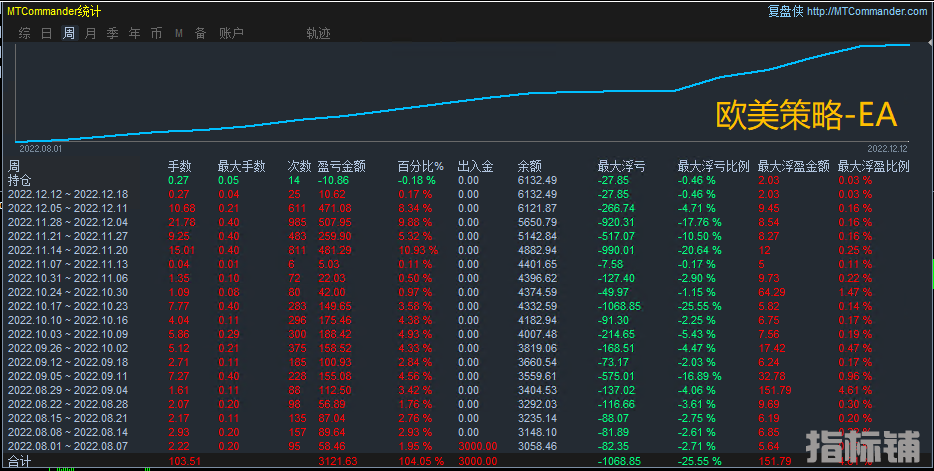Viewport: 934px width, 471px height.
Task: Switch to the 账户 account tab
Action: (x=231, y=33)
